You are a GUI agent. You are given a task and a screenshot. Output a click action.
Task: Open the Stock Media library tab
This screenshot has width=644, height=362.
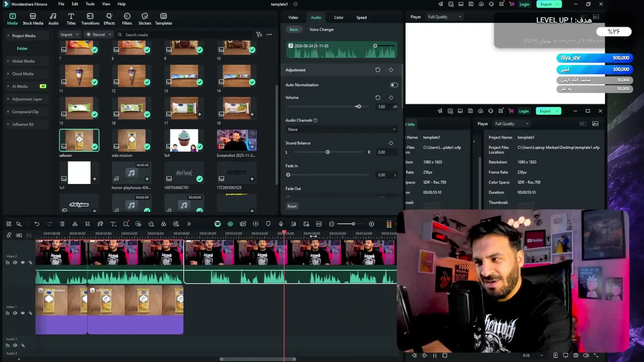[x=33, y=19]
